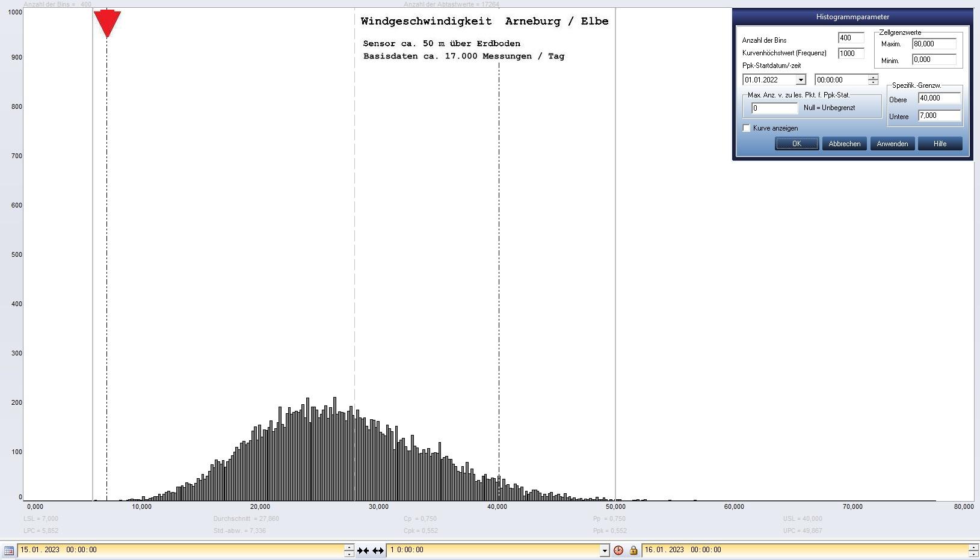Click the Kurvenhöchstwert (Frequenz) field
980x560 pixels.
[851, 54]
